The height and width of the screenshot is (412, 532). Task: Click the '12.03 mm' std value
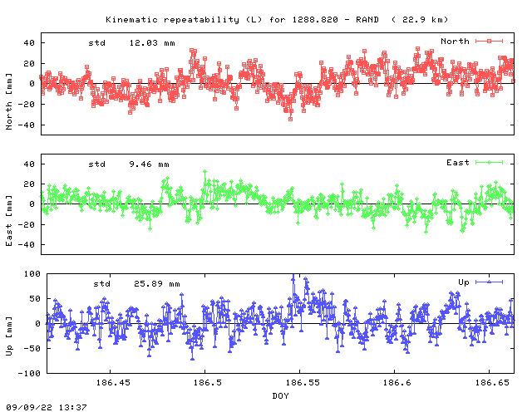152,43
